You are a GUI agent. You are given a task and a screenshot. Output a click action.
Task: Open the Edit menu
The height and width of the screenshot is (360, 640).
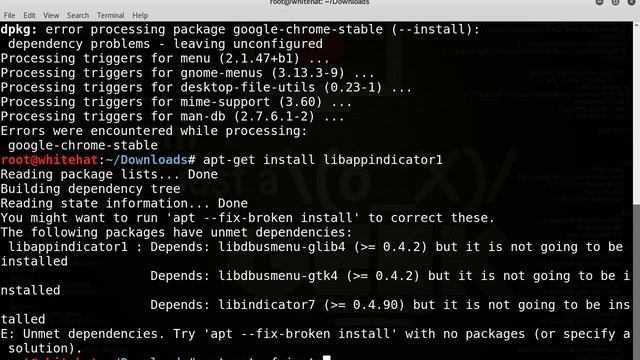(29, 16)
